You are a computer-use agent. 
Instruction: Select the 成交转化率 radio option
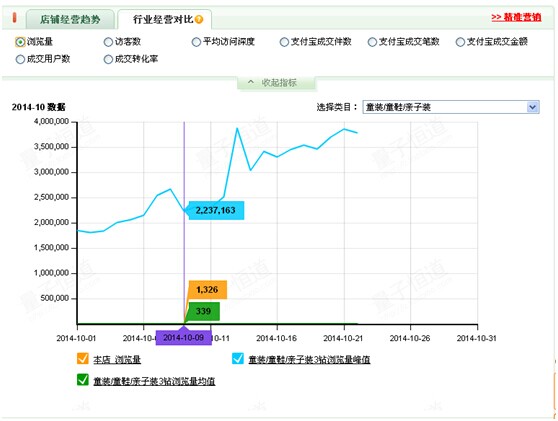pyautogui.click(x=108, y=59)
